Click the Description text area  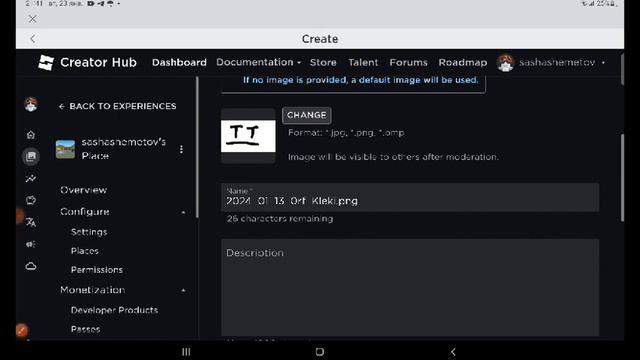click(410, 287)
